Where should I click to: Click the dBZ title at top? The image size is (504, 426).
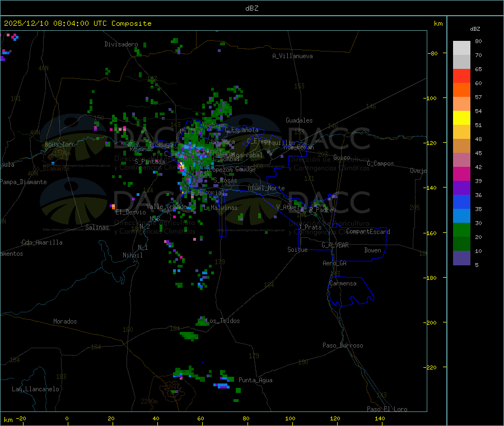click(x=251, y=8)
